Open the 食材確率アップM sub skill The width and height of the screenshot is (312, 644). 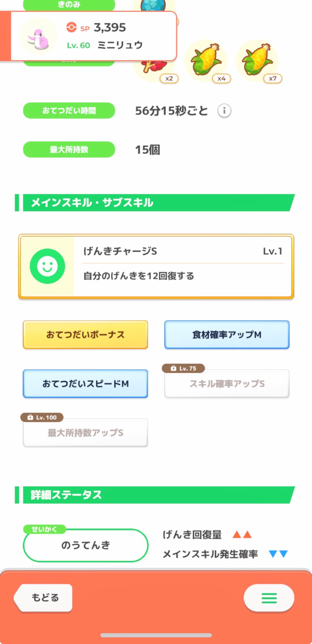coord(227,335)
